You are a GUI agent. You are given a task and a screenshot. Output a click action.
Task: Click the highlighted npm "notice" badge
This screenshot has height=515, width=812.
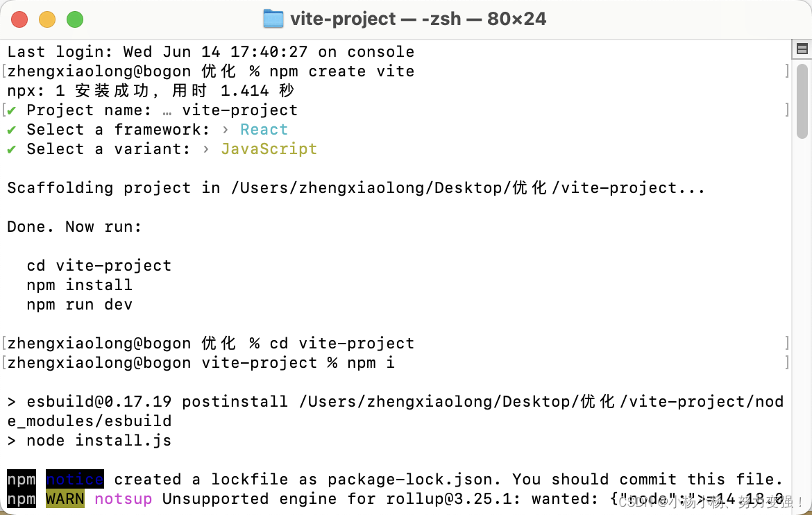click(x=74, y=479)
